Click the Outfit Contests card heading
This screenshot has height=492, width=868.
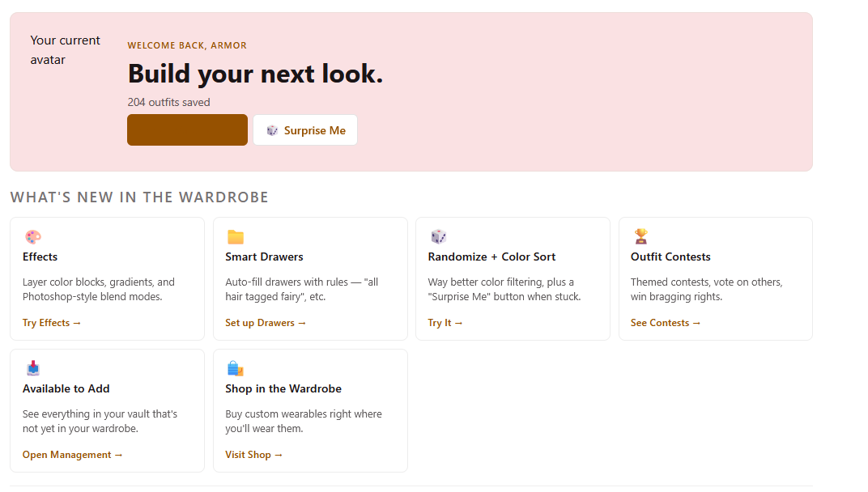(670, 257)
